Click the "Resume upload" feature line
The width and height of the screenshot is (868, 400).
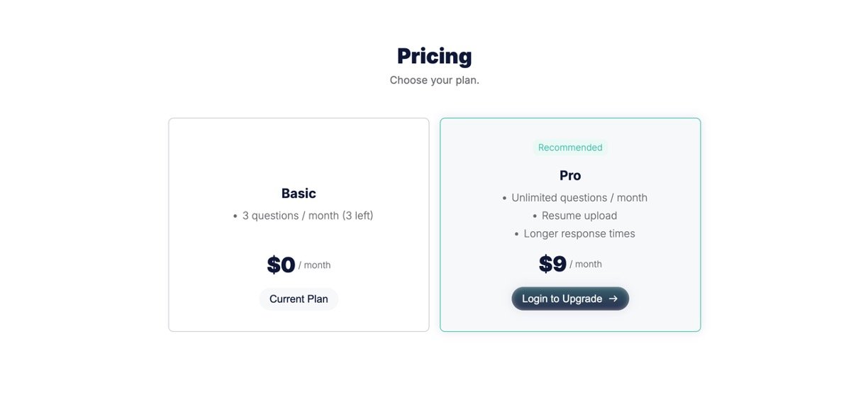point(579,216)
